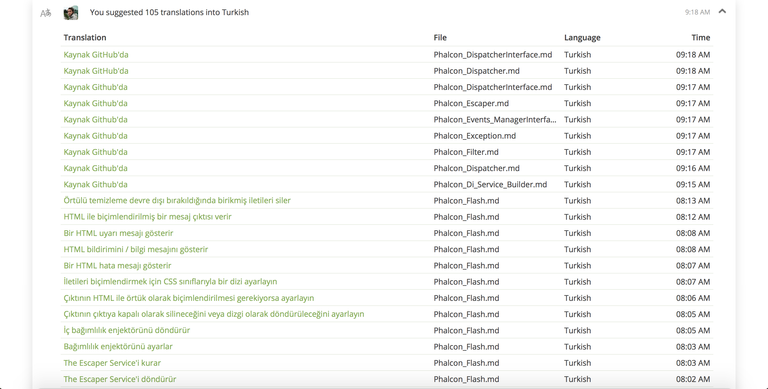
Task: Open 'HTML bildirimini / bilgi mesajını gösterir'
Action: click(136, 249)
